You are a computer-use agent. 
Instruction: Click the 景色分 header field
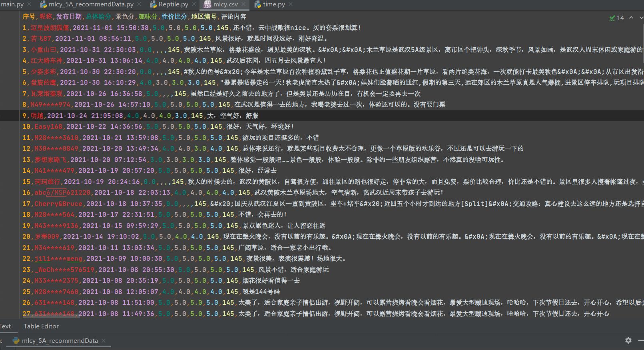point(125,16)
